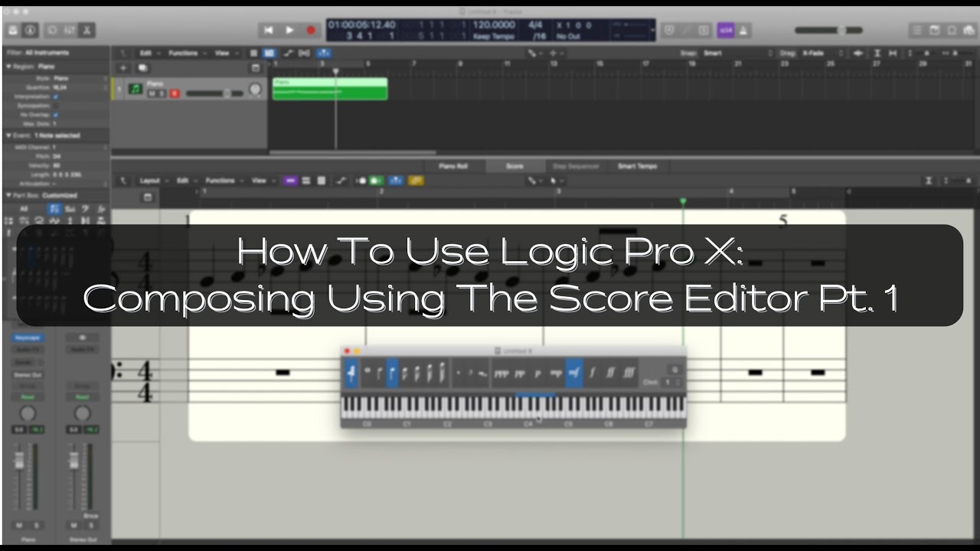The height and width of the screenshot is (551, 980).
Task: Show automation in Tracks area toolbar
Action: 288,53
